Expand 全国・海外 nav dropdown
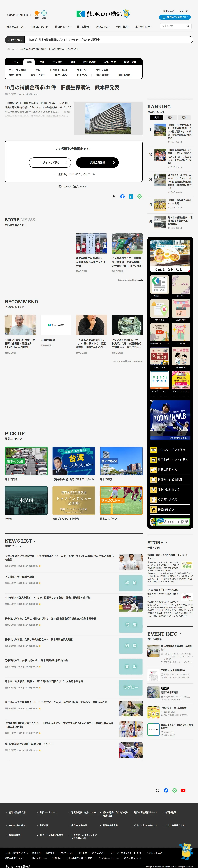This screenshot has height=868, width=198. [x=123, y=27]
